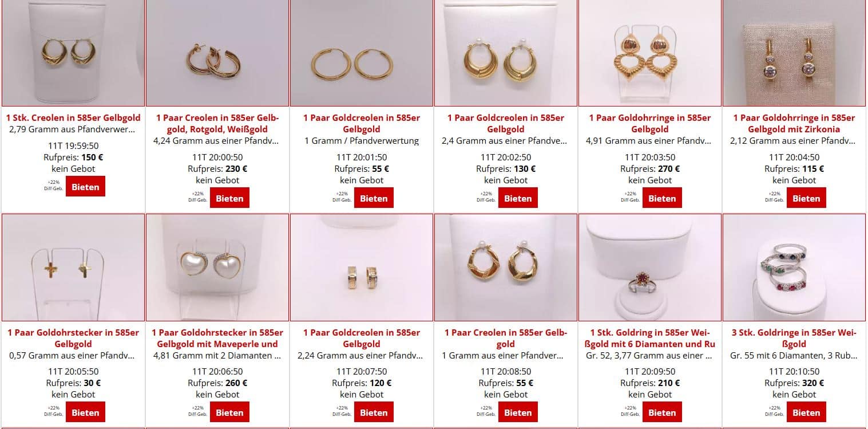
Task: Open the three stacked Goldringe photo
Action: click(x=794, y=267)
